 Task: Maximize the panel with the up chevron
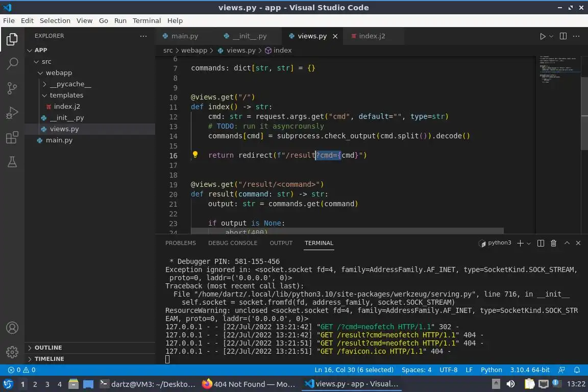pyautogui.click(x=567, y=243)
